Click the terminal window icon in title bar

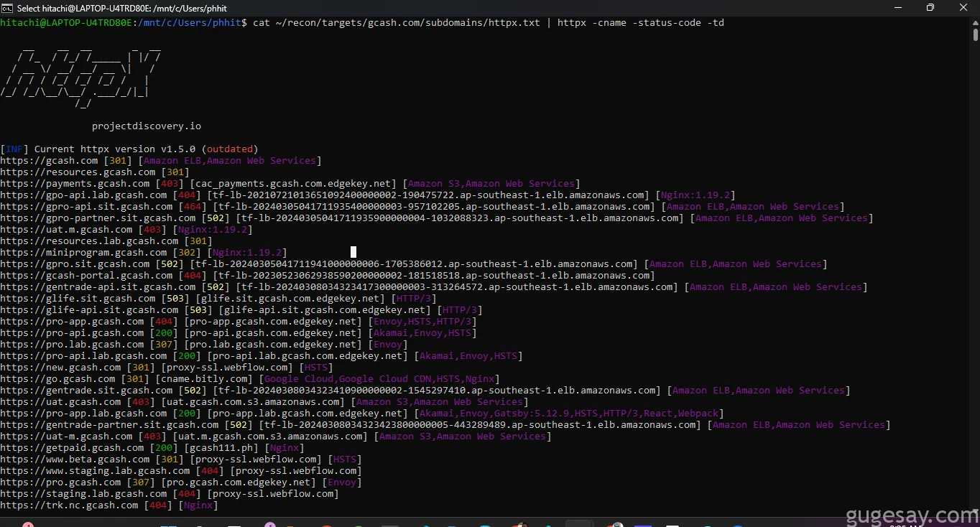click(7, 8)
